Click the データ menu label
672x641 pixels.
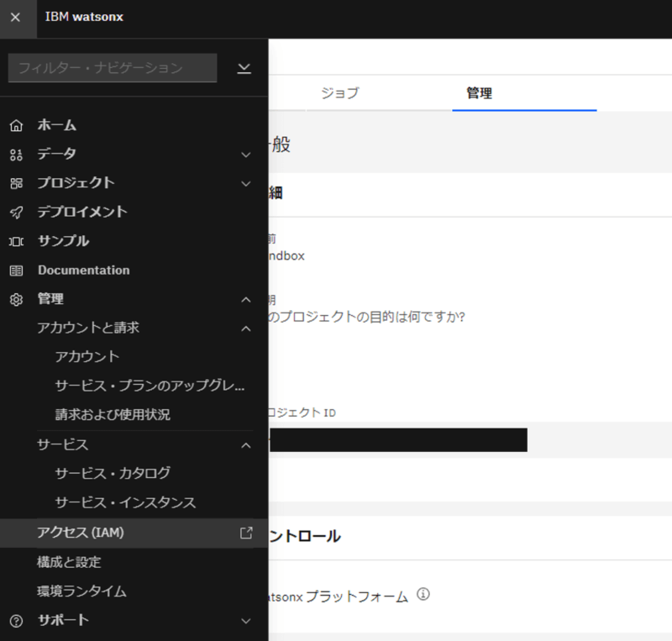[x=56, y=154]
